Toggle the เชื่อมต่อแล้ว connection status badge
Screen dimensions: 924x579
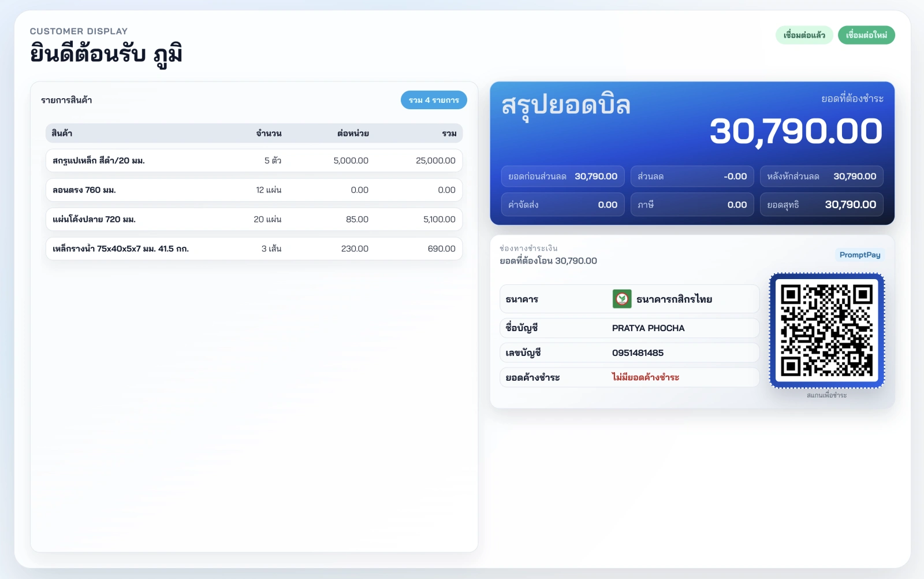(804, 35)
